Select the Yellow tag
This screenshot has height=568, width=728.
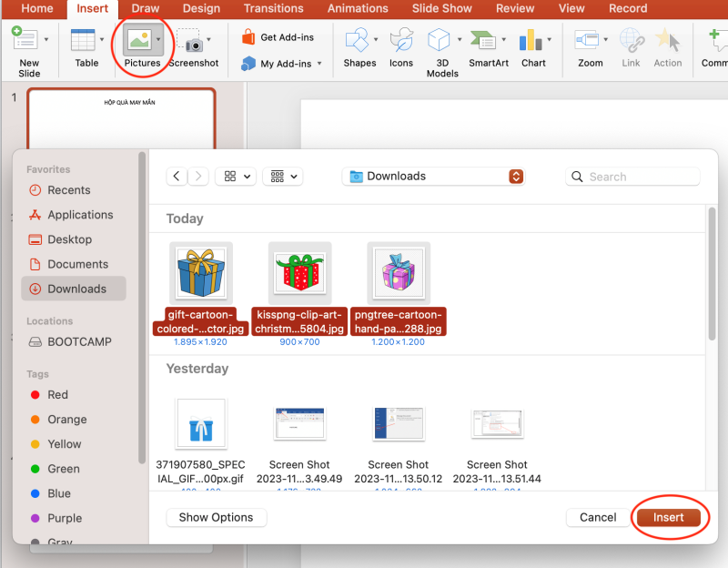pos(74,444)
